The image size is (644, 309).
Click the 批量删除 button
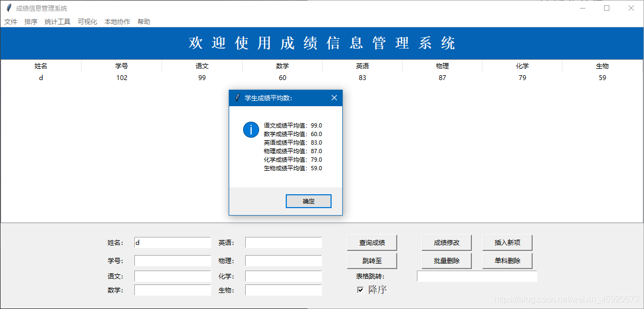tap(447, 261)
